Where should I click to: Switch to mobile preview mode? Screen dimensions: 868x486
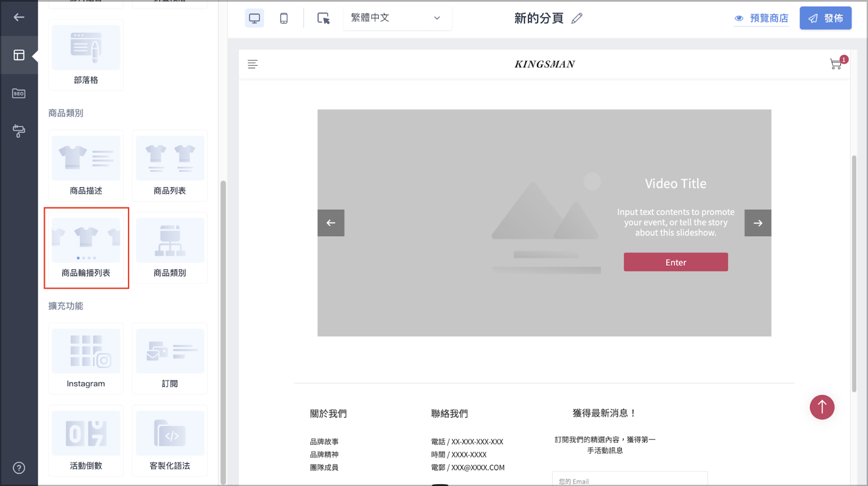(284, 18)
